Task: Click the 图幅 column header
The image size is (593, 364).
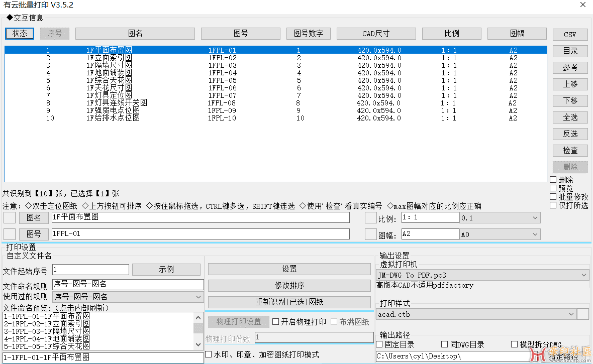Action: pyautogui.click(x=517, y=34)
